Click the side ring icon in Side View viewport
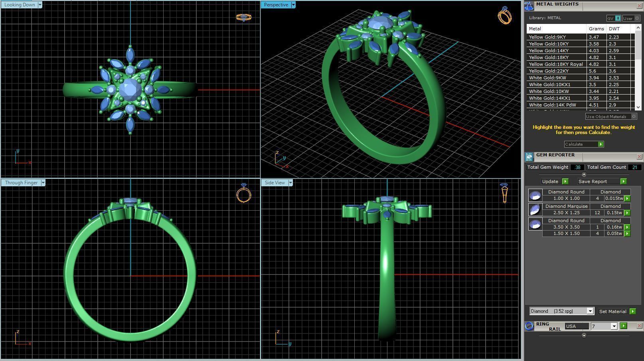Screen dimensions: 644x361 504,193
